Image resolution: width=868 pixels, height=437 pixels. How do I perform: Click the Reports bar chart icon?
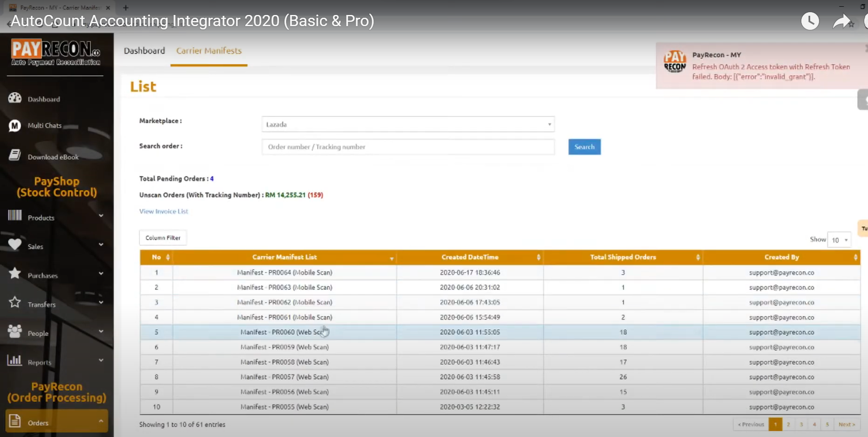click(15, 360)
